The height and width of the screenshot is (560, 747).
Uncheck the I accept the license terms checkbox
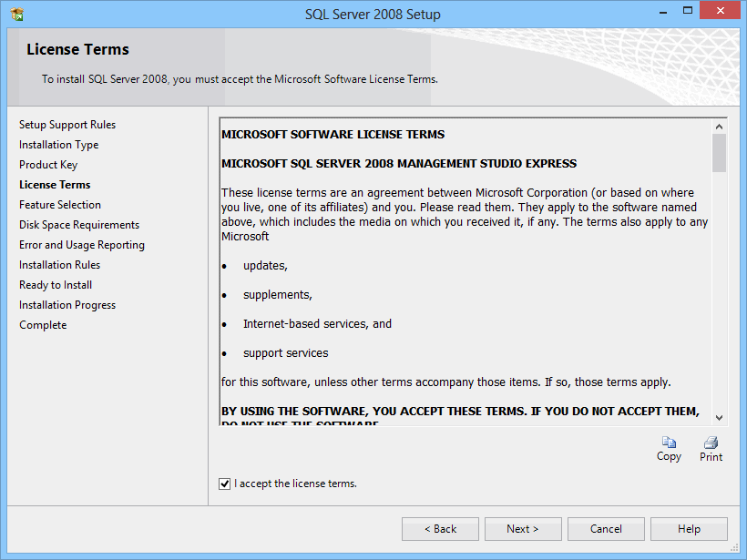coord(224,484)
